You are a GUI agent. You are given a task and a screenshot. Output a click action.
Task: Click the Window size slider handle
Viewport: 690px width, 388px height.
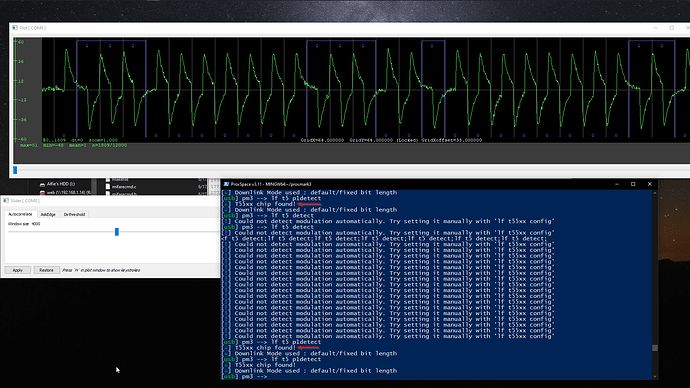click(x=117, y=232)
